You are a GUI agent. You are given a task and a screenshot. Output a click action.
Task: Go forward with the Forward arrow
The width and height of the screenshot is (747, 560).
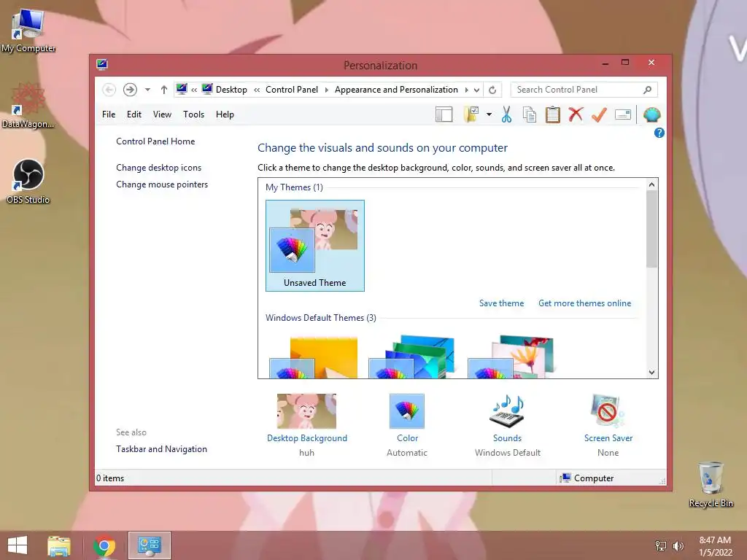[130, 90]
